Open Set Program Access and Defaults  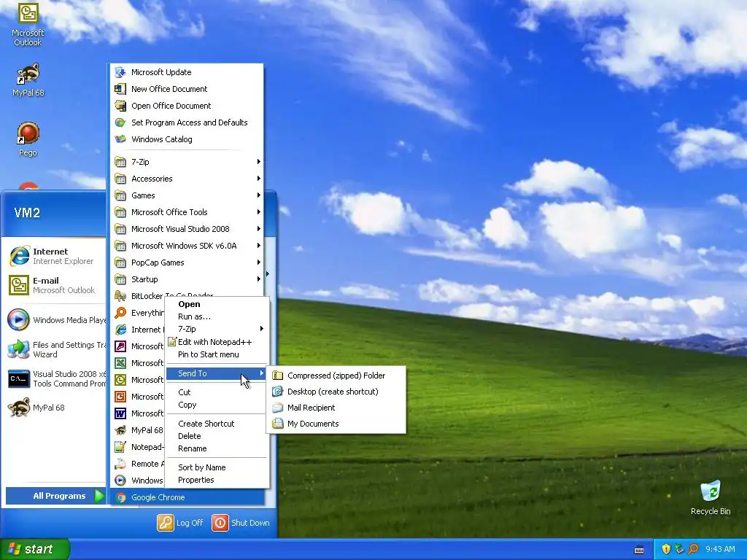coord(187,122)
